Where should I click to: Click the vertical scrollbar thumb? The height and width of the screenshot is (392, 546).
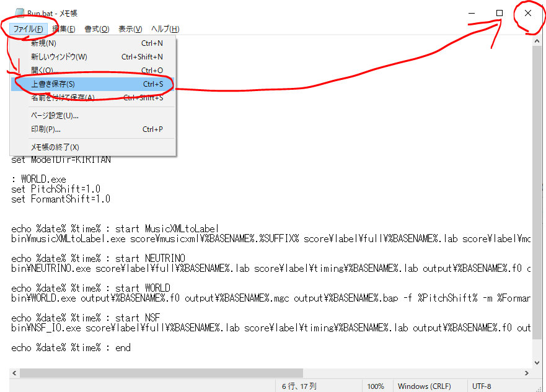click(537, 193)
